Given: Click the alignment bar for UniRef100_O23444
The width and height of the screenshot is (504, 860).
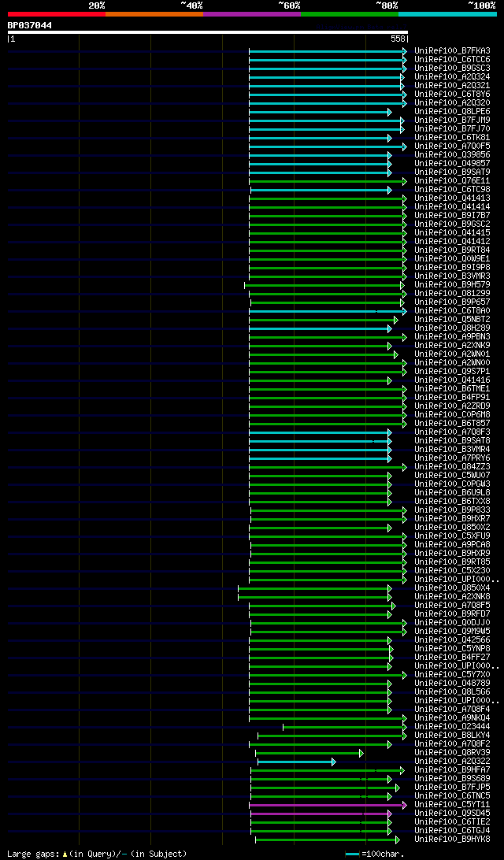Looking at the screenshot, I should (345, 727).
